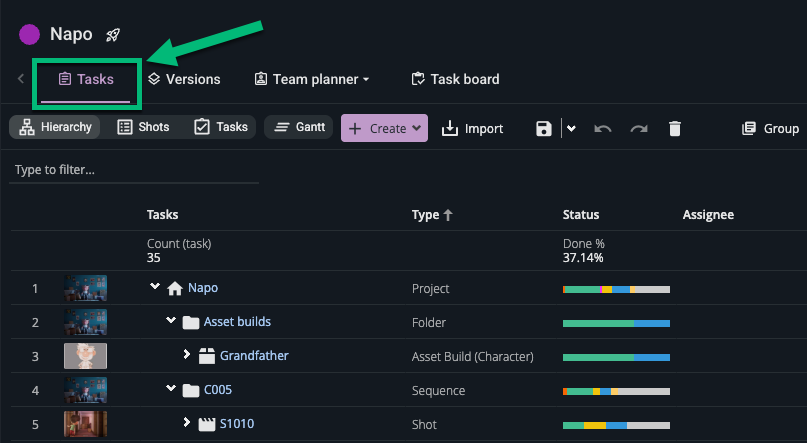Click the Sequence type cell

[438, 391]
